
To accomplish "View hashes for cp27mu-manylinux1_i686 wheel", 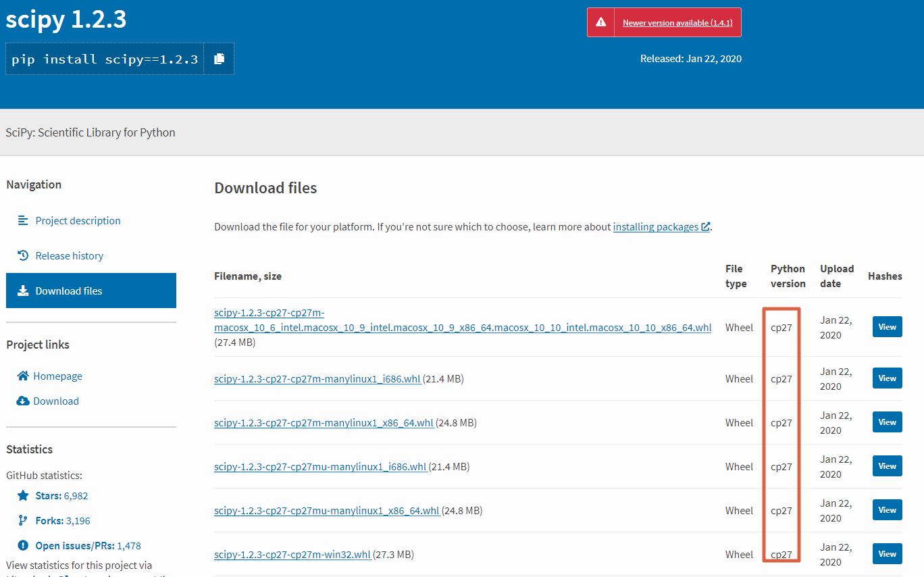I will (887, 466).
